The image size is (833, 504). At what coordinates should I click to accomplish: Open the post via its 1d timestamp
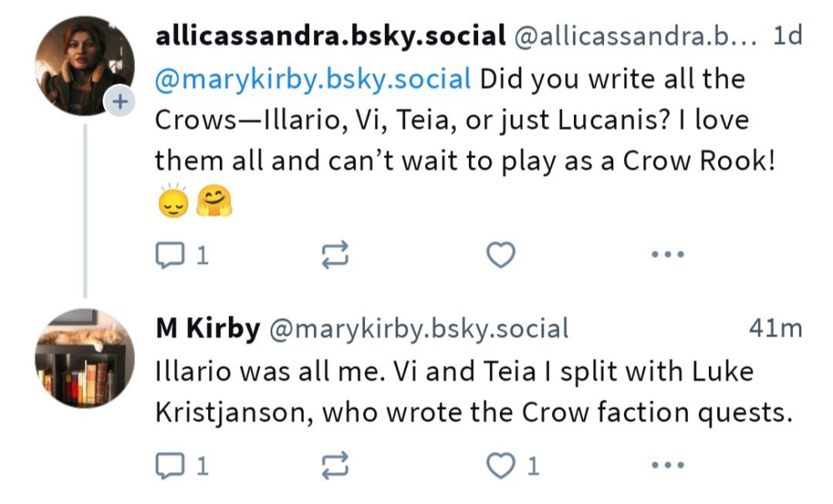click(787, 36)
